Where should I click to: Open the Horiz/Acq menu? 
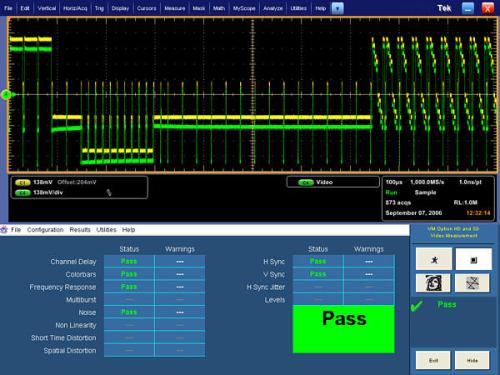click(75, 8)
